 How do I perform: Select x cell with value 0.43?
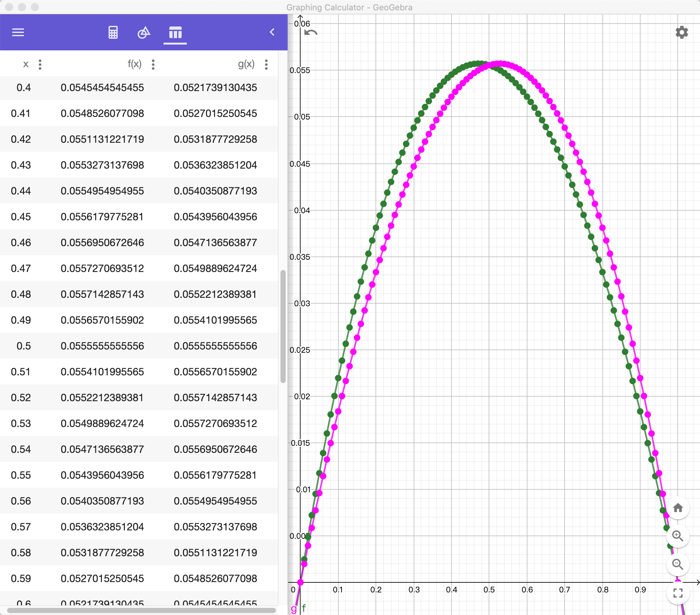21,165
